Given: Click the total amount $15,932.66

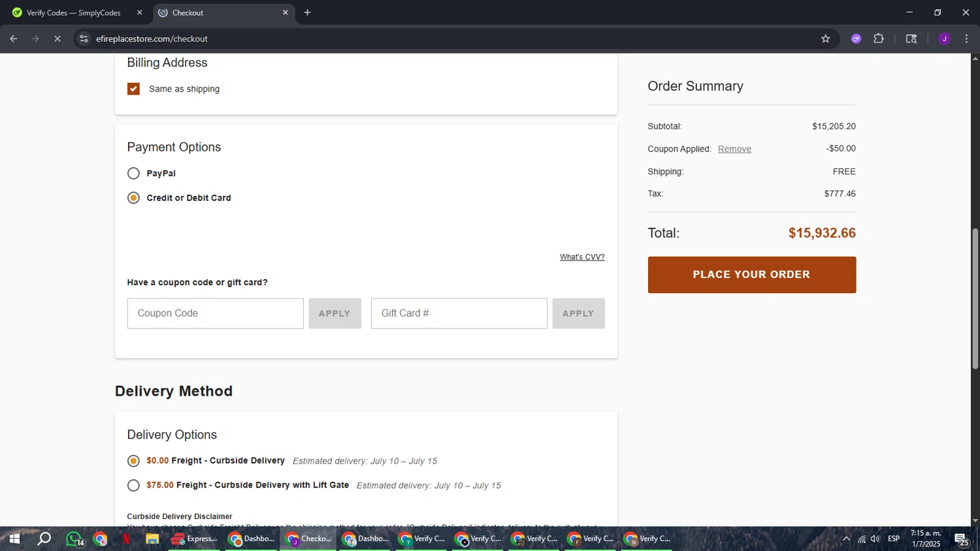Looking at the screenshot, I should point(822,233).
